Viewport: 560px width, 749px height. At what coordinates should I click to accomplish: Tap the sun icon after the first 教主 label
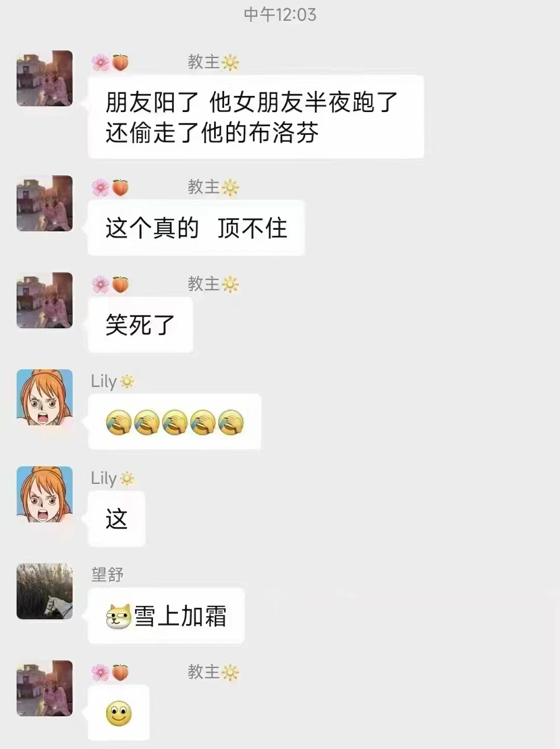230,63
